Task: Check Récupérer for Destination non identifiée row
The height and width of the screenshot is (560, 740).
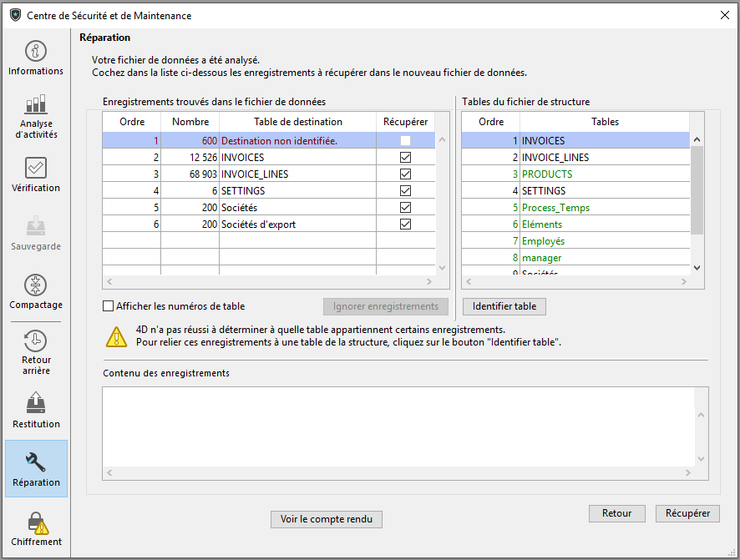Action: [x=405, y=141]
